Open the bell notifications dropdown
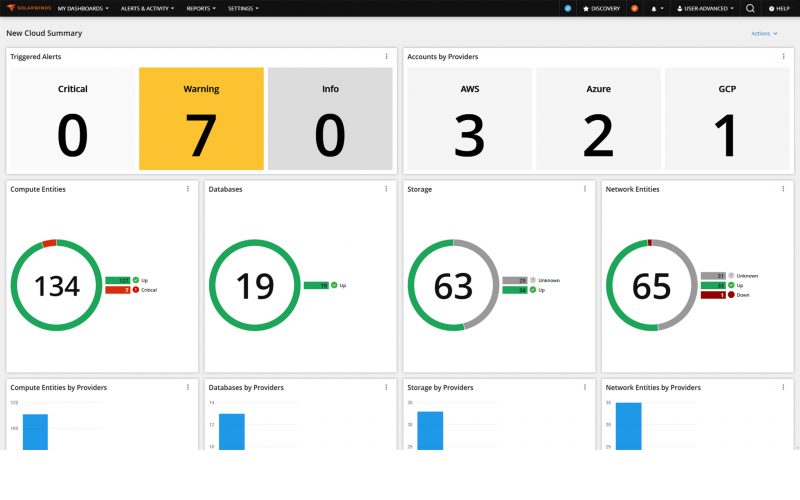This screenshot has height=500, width=800. pos(657,8)
